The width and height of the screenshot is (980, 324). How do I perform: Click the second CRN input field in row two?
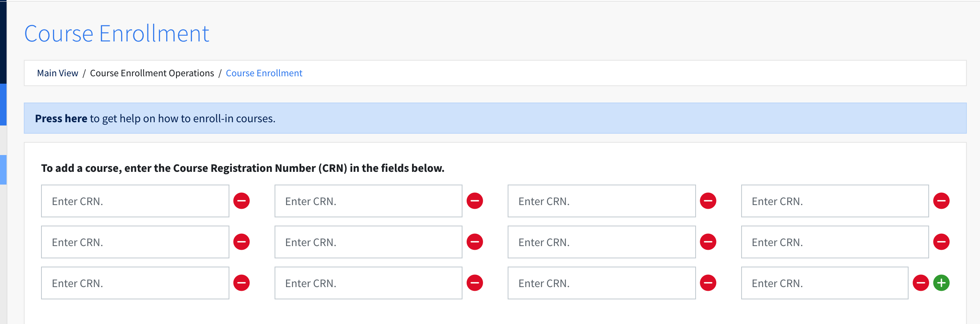pos(368,242)
